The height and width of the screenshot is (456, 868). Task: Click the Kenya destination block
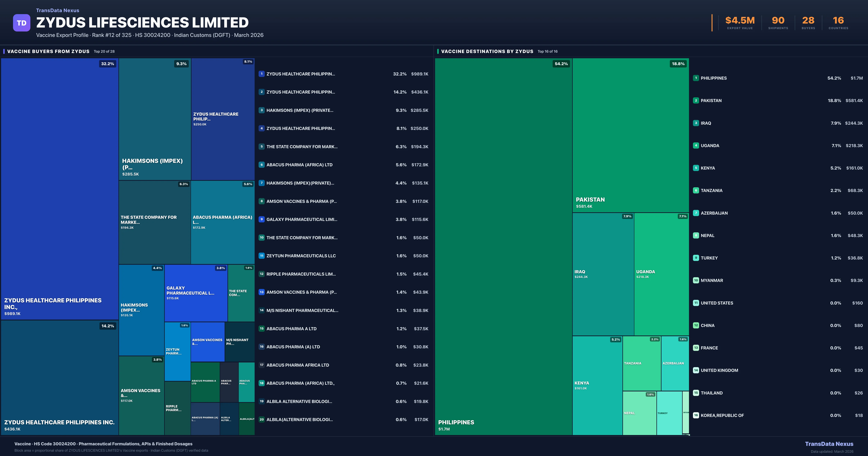coord(597,385)
